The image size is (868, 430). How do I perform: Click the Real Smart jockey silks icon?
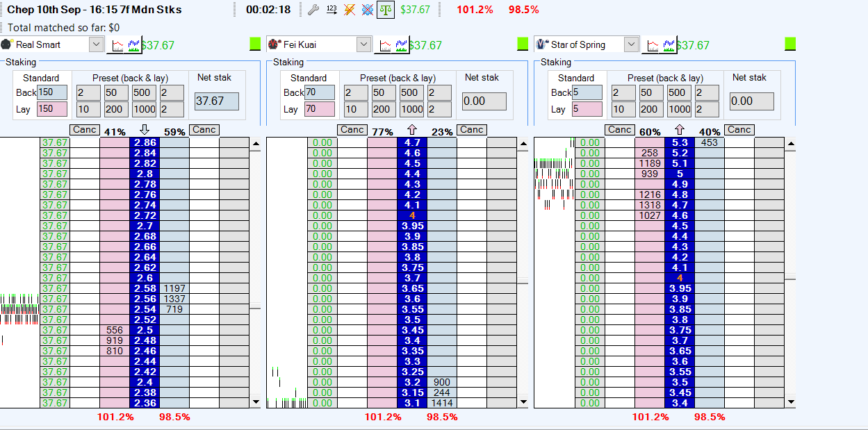(x=6, y=44)
